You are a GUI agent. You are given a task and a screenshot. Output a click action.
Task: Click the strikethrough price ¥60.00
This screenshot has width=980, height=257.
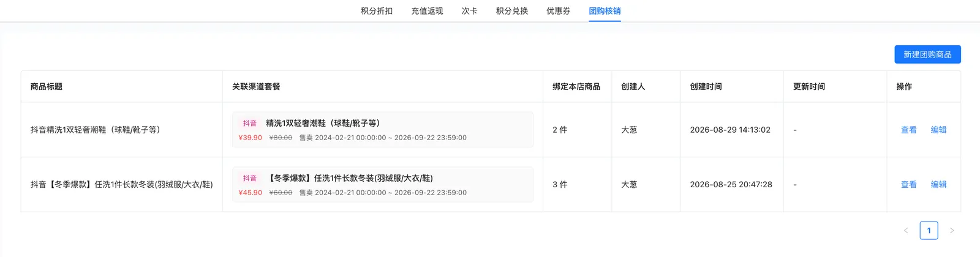281,193
